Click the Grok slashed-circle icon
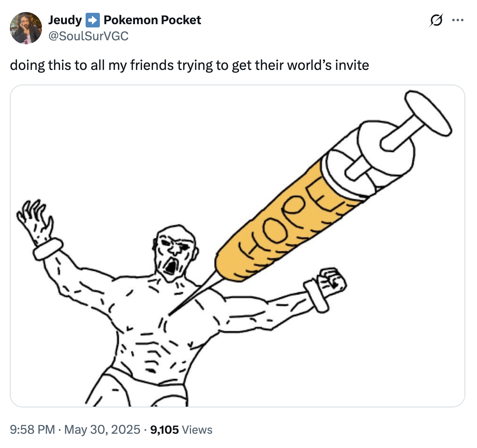The image size is (477, 448). point(436,20)
